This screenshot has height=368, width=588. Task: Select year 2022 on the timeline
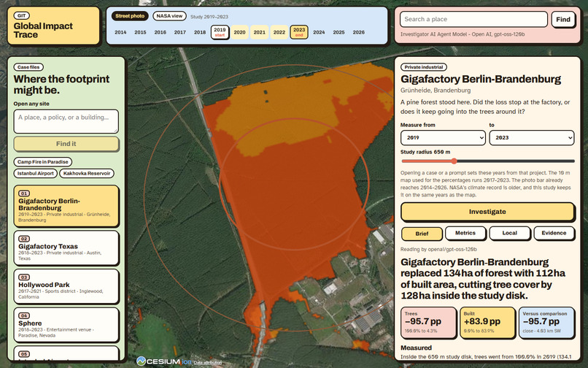click(x=279, y=32)
